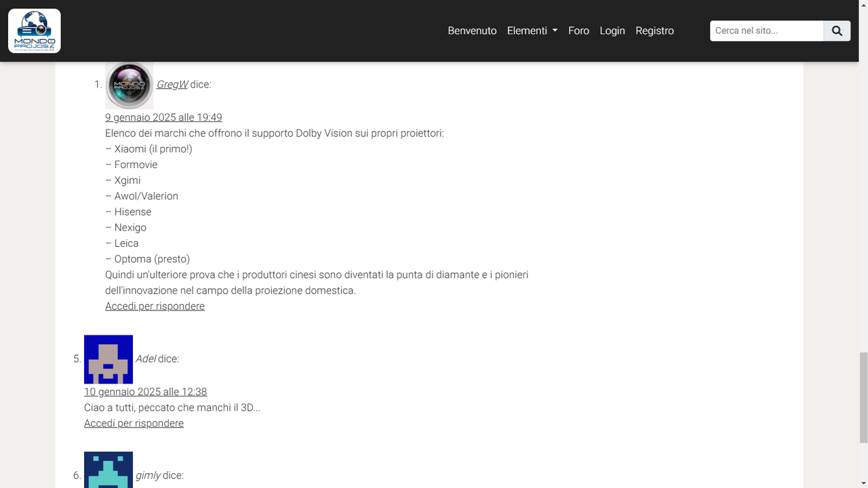Viewport: 868px width, 488px height.
Task: Open the Mondo Projos logo homepage
Action: point(35,30)
